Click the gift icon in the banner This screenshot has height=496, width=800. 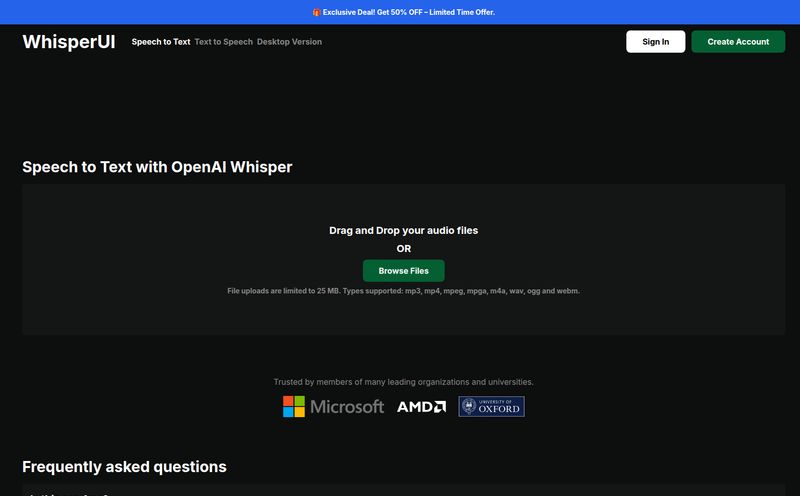316,12
